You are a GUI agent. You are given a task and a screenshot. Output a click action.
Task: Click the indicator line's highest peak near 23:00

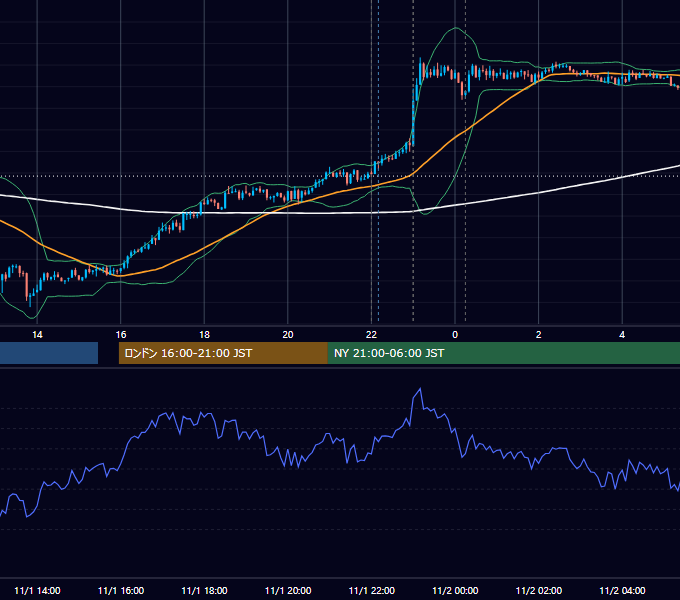pos(420,389)
